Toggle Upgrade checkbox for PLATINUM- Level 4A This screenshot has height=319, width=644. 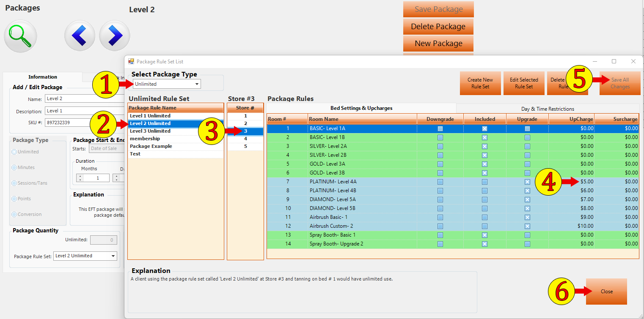pos(527,182)
